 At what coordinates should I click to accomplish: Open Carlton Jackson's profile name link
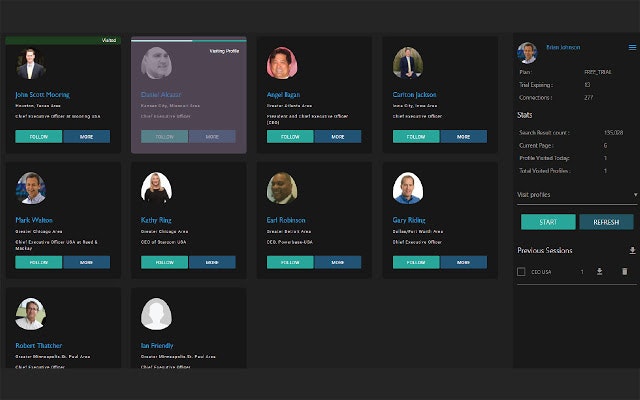coord(414,95)
